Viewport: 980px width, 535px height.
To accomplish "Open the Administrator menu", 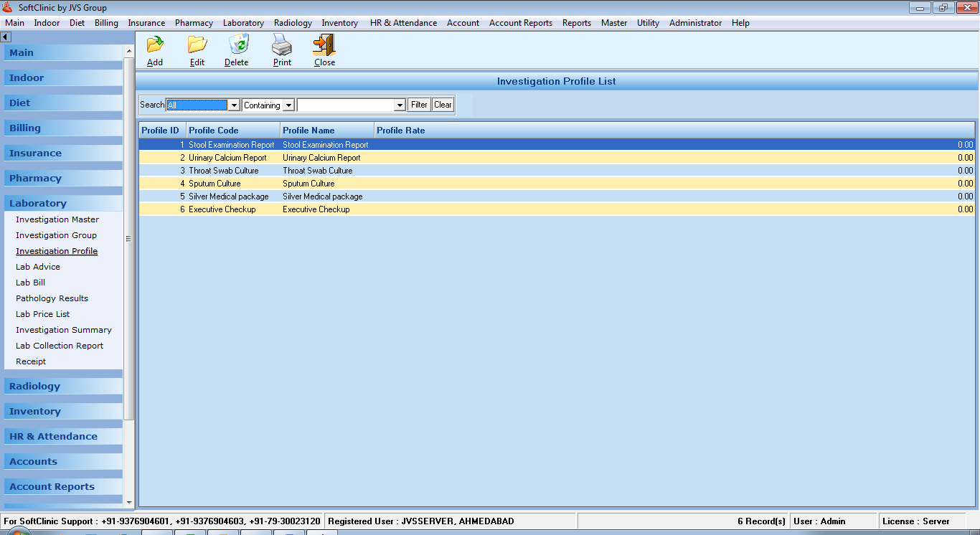I will pos(695,23).
